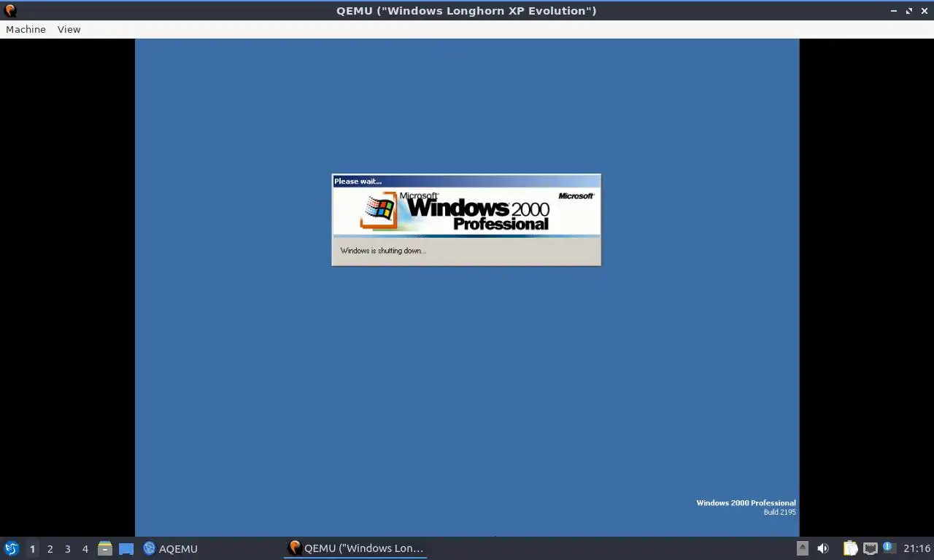Screen dimensions: 934x560
Task: Maximize the QEMU window
Action: (x=909, y=11)
